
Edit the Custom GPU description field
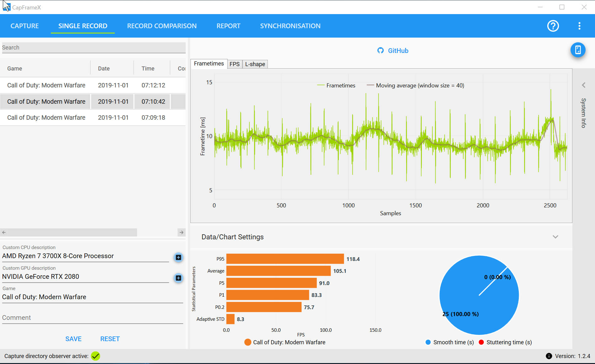pos(85,277)
